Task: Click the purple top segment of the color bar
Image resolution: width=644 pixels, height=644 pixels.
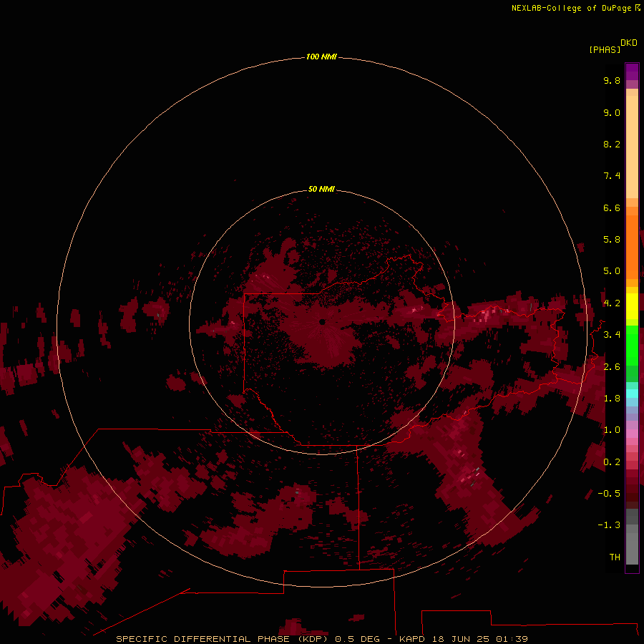Action: (x=632, y=72)
